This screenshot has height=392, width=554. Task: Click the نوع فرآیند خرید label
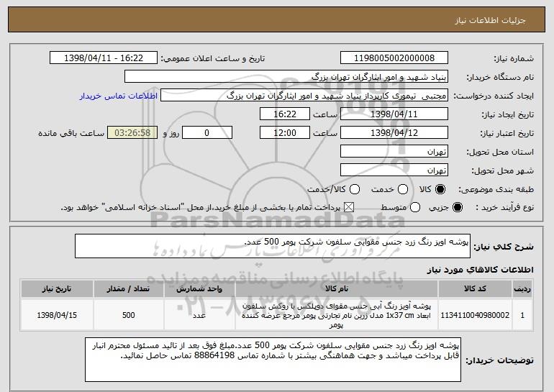[x=505, y=208]
